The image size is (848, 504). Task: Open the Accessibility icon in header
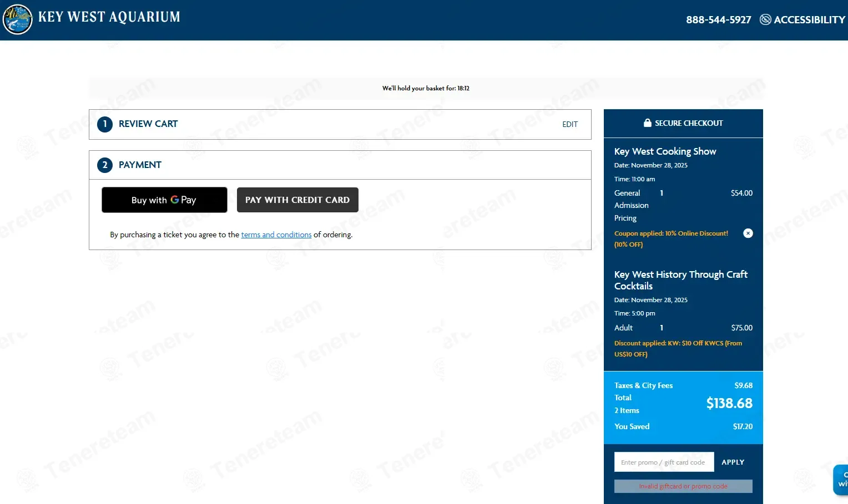pos(765,19)
